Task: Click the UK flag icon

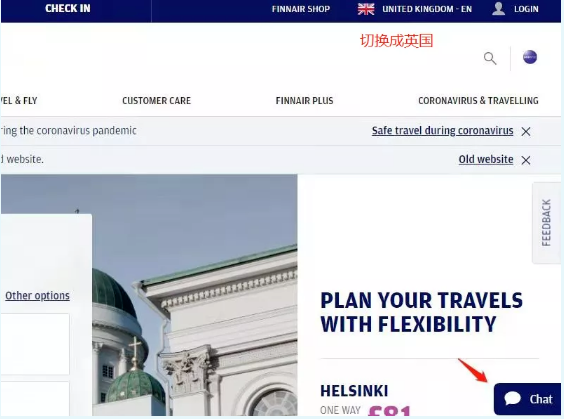Action: tap(366, 9)
